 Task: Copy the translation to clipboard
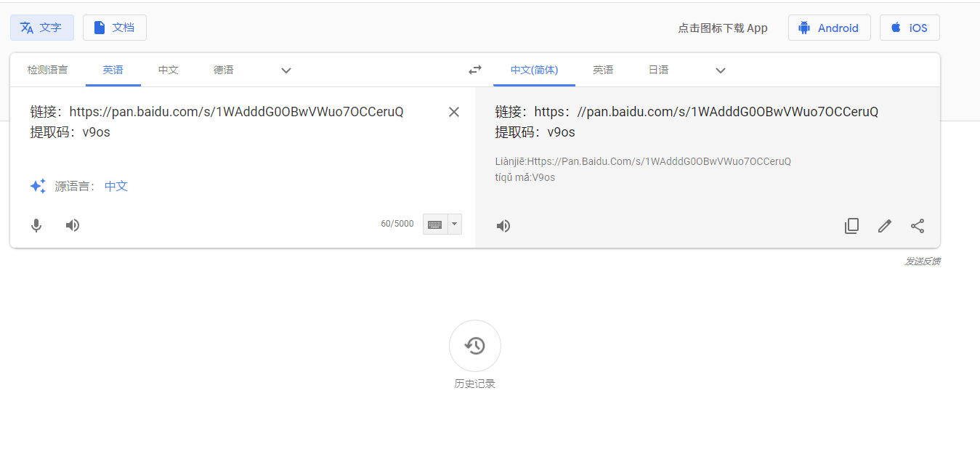pyautogui.click(x=851, y=226)
